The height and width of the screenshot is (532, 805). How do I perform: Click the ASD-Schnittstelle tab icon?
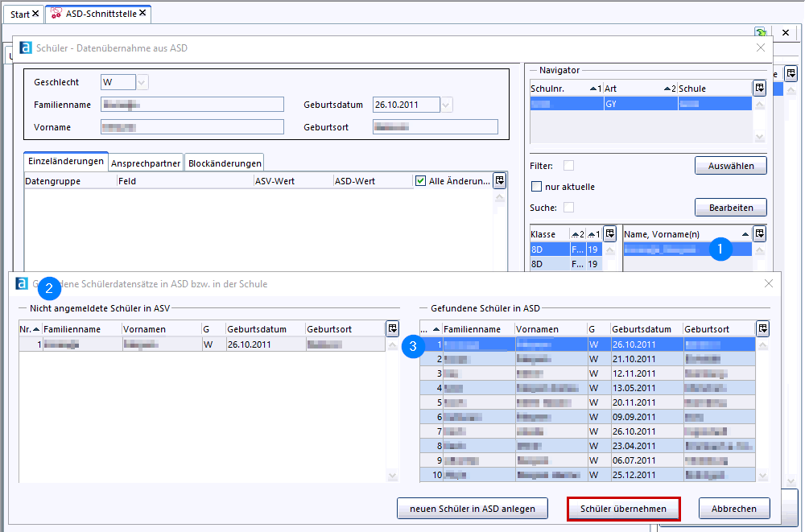(56, 14)
